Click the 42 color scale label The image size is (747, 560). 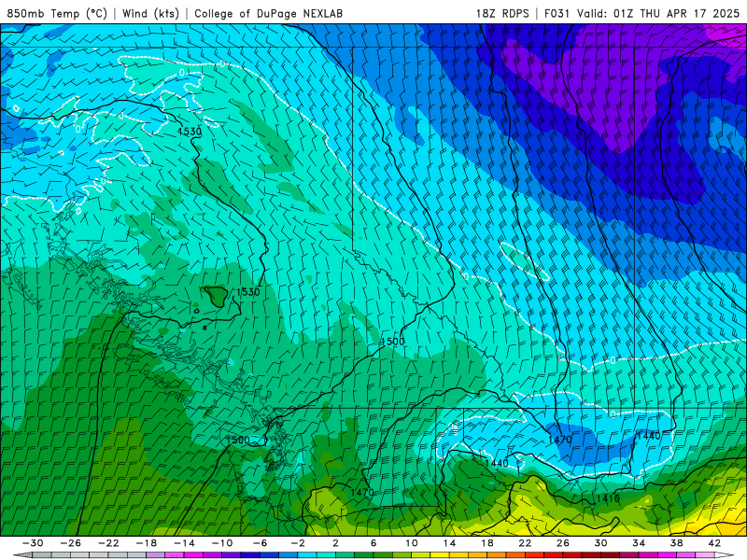714,543
